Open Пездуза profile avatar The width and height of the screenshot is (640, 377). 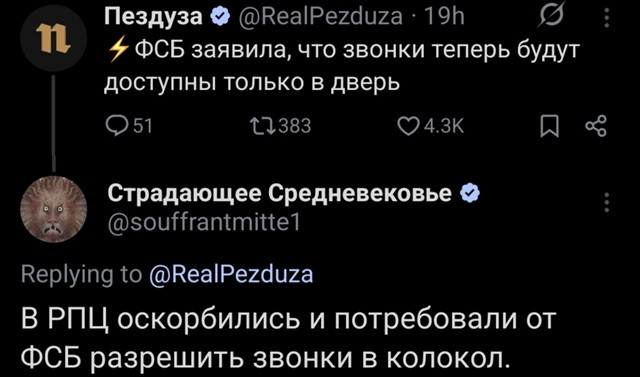click(x=53, y=39)
